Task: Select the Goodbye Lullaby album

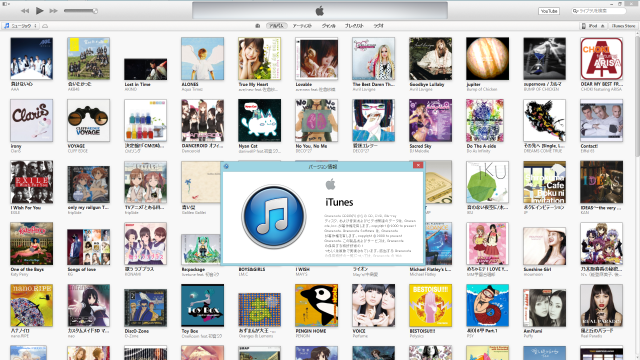Action: pyautogui.click(x=431, y=58)
